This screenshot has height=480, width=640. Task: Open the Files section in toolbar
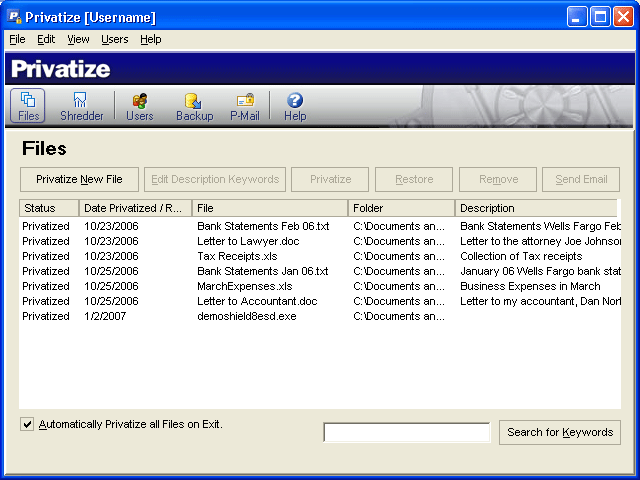28,106
